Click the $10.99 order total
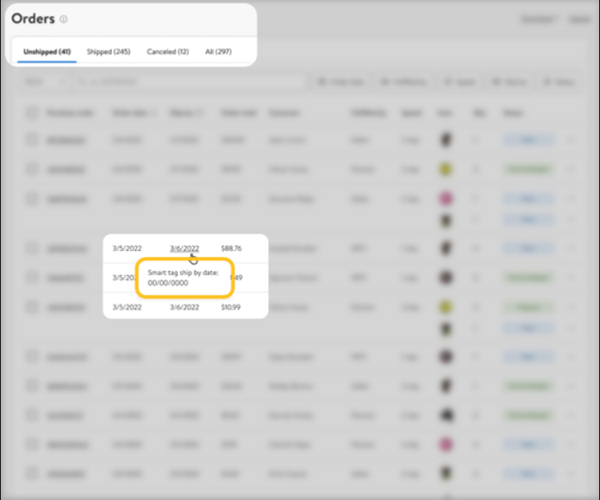600x500 pixels. click(x=233, y=306)
